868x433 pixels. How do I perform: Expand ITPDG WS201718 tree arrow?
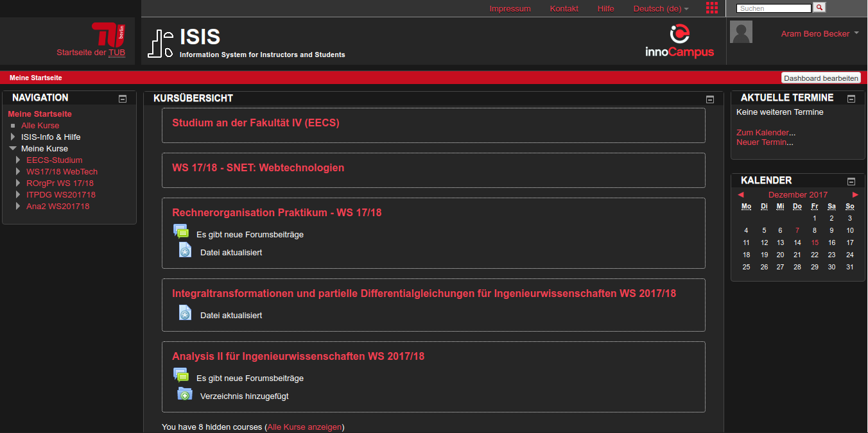(x=18, y=194)
